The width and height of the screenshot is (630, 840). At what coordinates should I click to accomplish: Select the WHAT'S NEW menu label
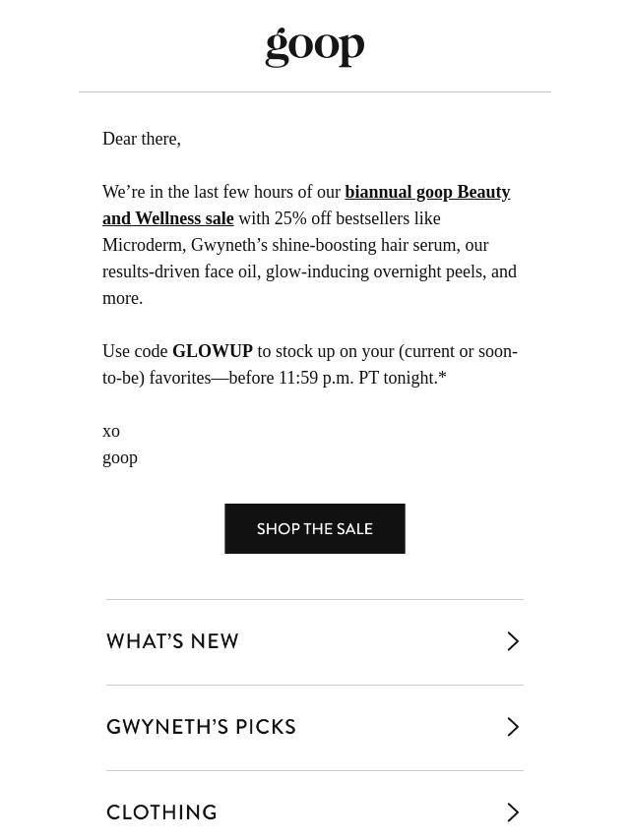pyautogui.click(x=172, y=641)
